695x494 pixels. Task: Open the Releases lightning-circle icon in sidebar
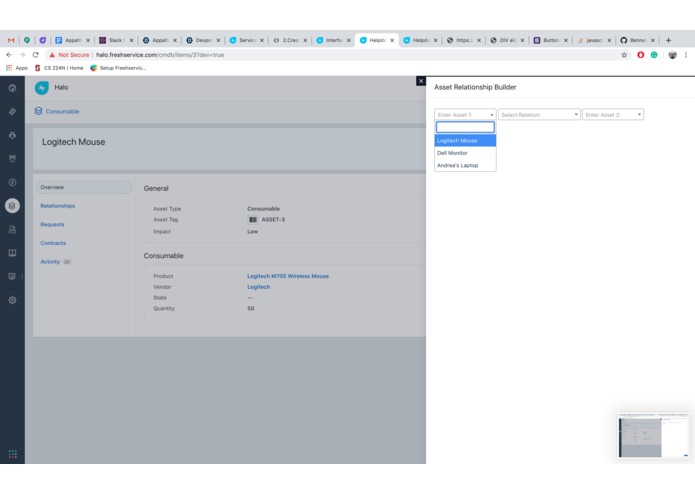[x=12, y=182]
